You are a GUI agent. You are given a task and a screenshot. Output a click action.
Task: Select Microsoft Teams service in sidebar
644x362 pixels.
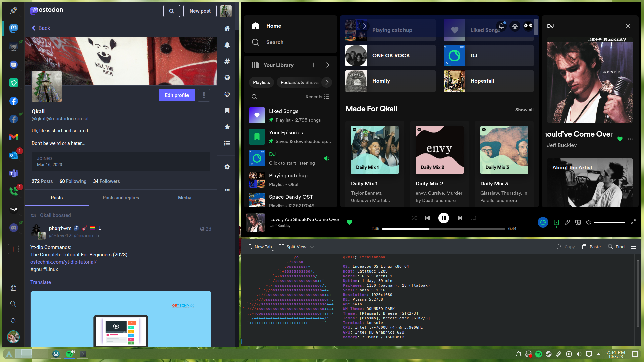coord(13,173)
